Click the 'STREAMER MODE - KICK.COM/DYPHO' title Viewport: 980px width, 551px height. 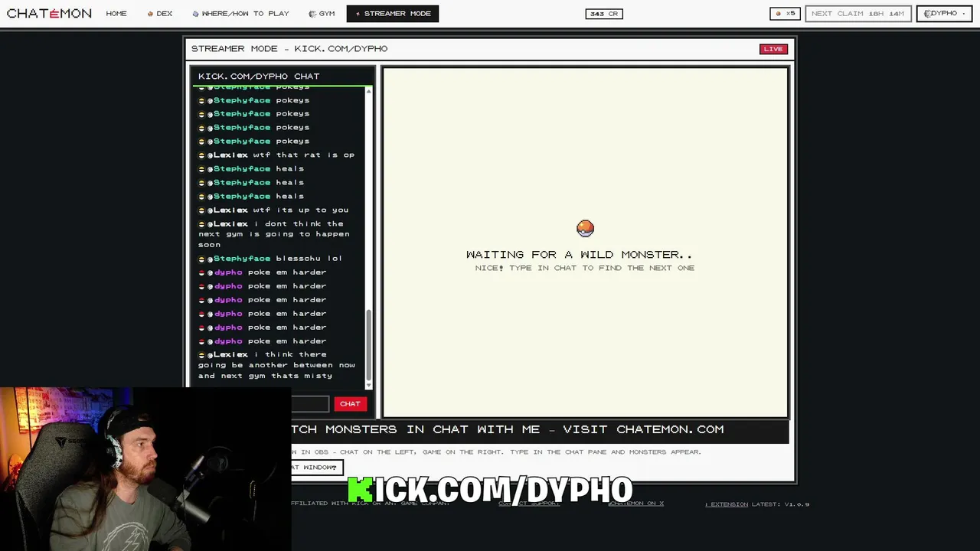coord(289,48)
